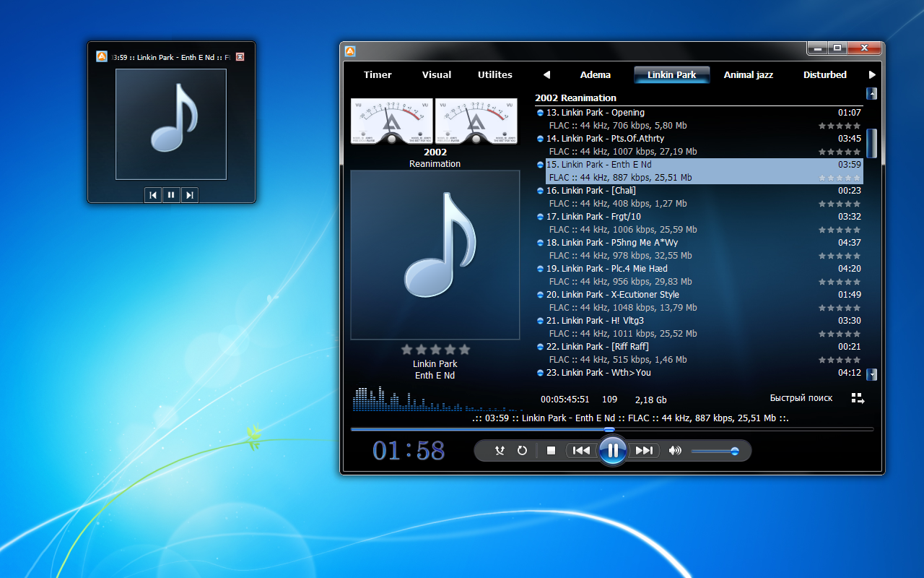Viewport: 924px width, 578px height.
Task: Open the Timer tab
Action: (378, 75)
